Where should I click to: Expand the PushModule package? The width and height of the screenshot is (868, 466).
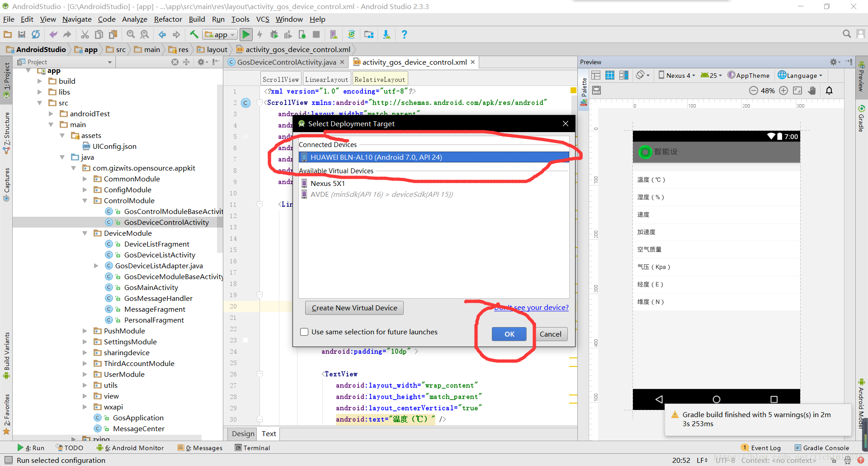85,331
